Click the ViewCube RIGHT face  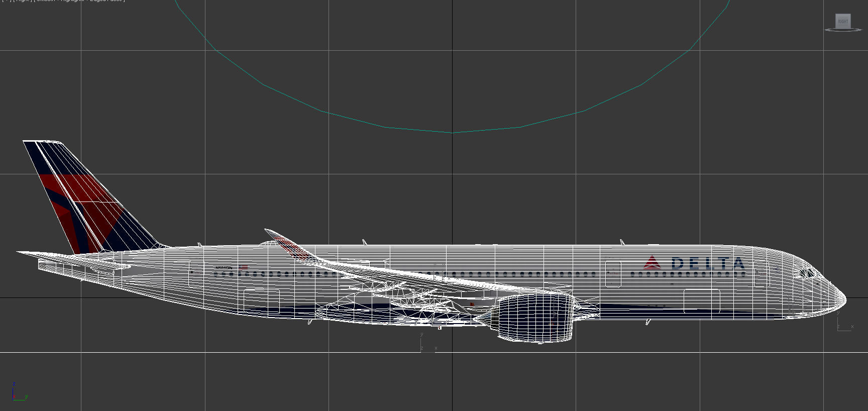click(842, 21)
